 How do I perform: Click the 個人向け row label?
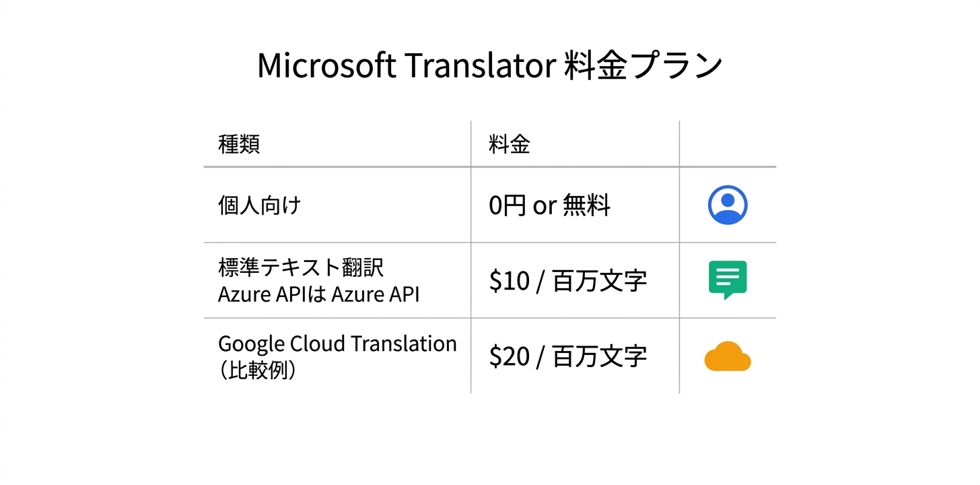click(x=259, y=205)
